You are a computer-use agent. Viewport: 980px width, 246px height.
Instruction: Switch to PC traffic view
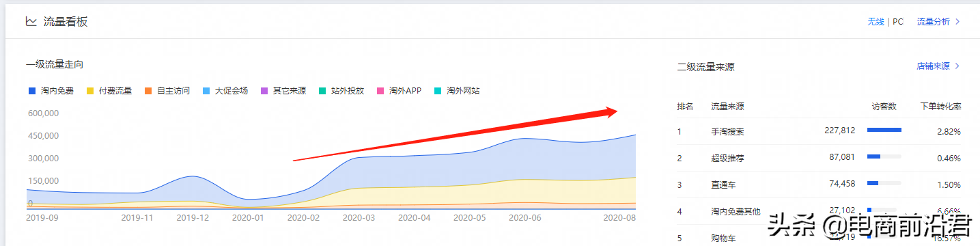click(x=898, y=22)
